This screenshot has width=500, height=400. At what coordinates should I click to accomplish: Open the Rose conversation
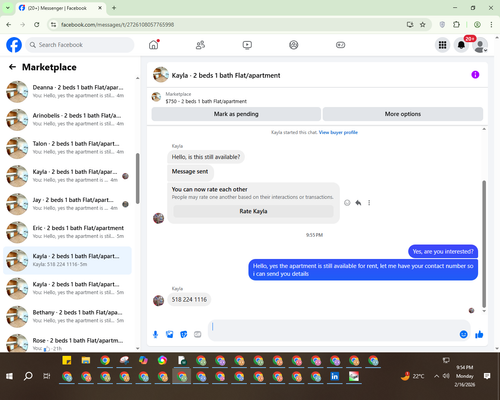click(x=67, y=343)
